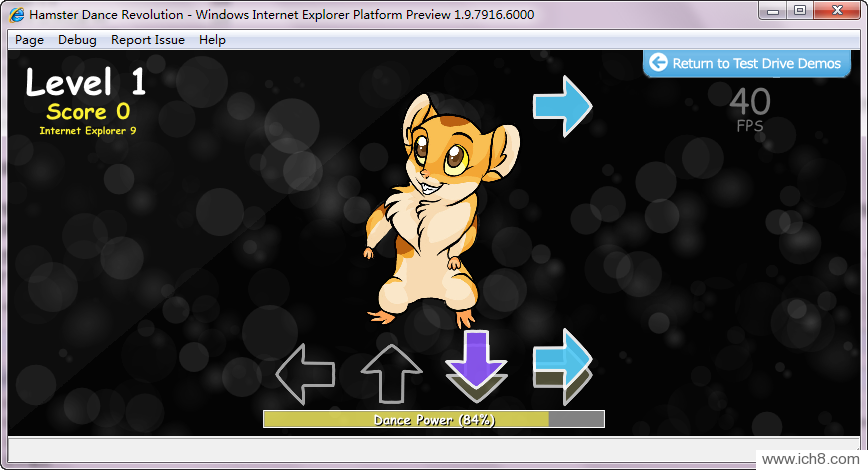The image size is (868, 470).
Task: Open the Page menu
Action: (29, 40)
